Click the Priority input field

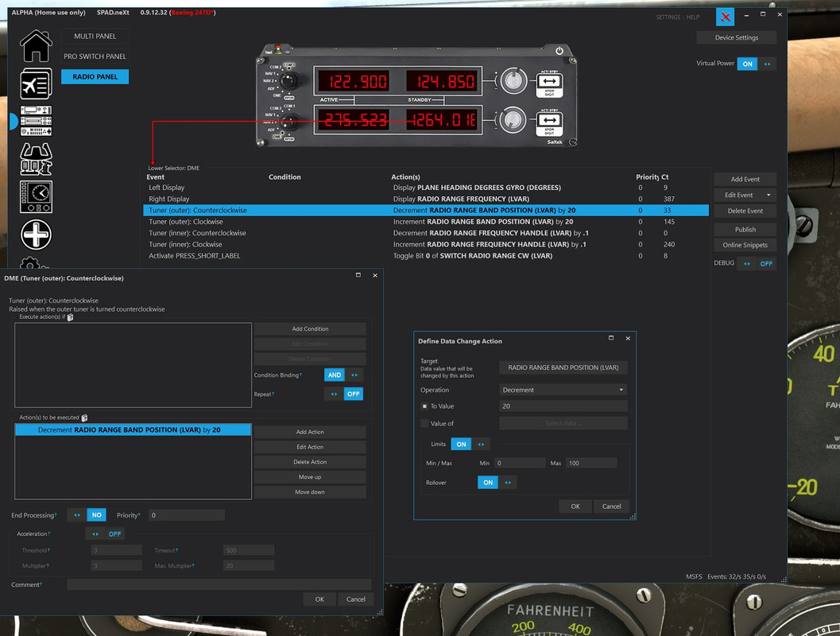187,515
